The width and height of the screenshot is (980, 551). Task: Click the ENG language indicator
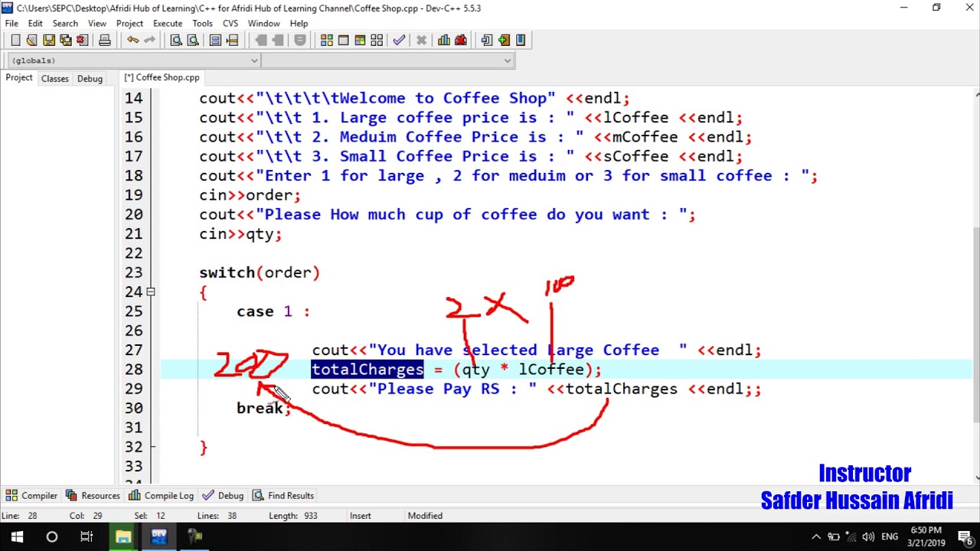tap(890, 537)
